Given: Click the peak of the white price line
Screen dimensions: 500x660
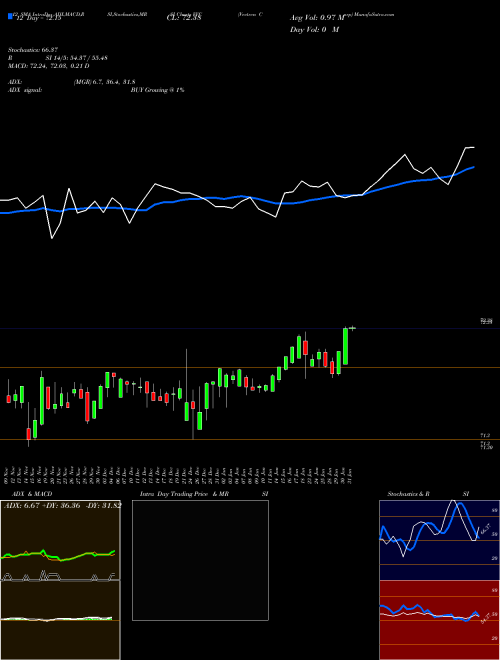Looking at the screenshot, I should click(x=470, y=147).
